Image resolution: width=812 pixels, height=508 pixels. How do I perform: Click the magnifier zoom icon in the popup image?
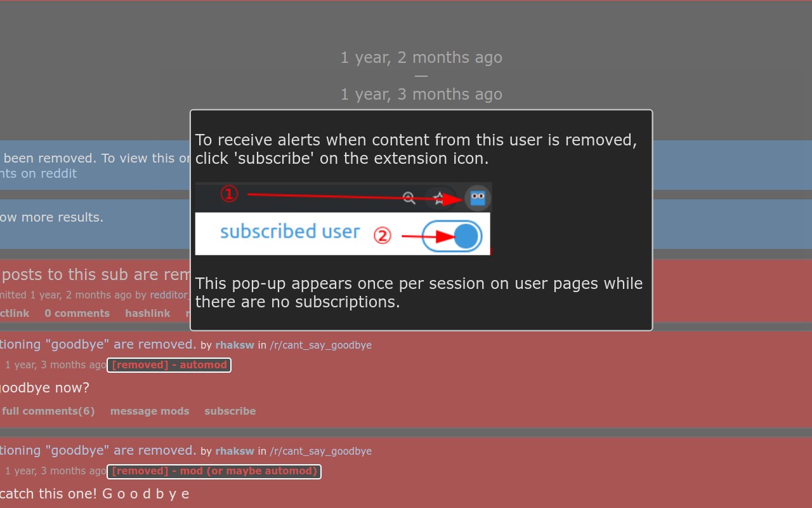pyautogui.click(x=409, y=198)
